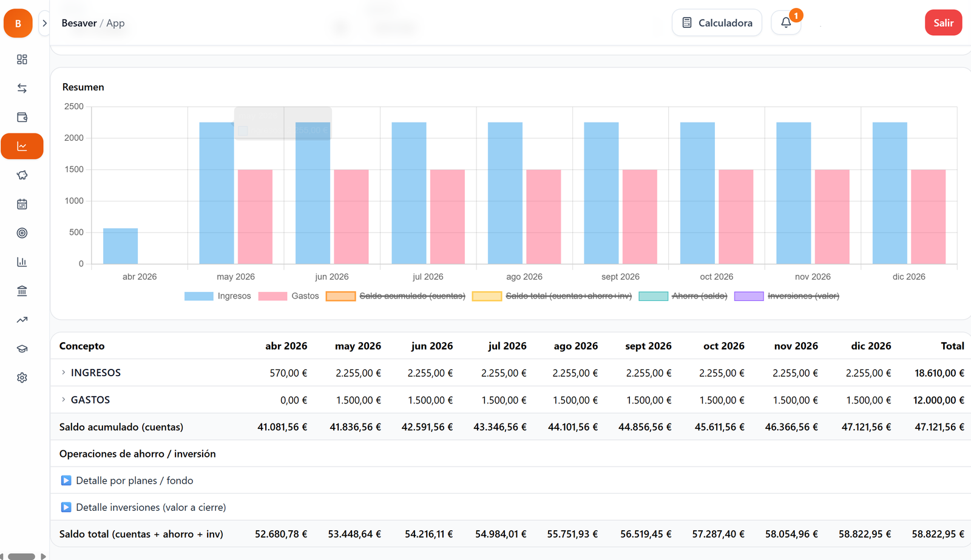Click the App breadcrumb item
Image resolution: width=971 pixels, height=560 pixels.
115,23
